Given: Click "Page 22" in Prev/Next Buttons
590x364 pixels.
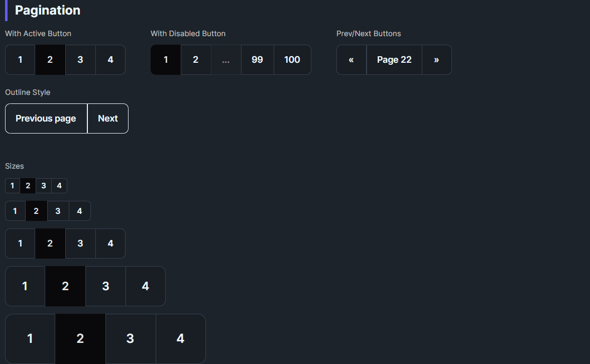Looking at the screenshot, I should (x=394, y=59).
